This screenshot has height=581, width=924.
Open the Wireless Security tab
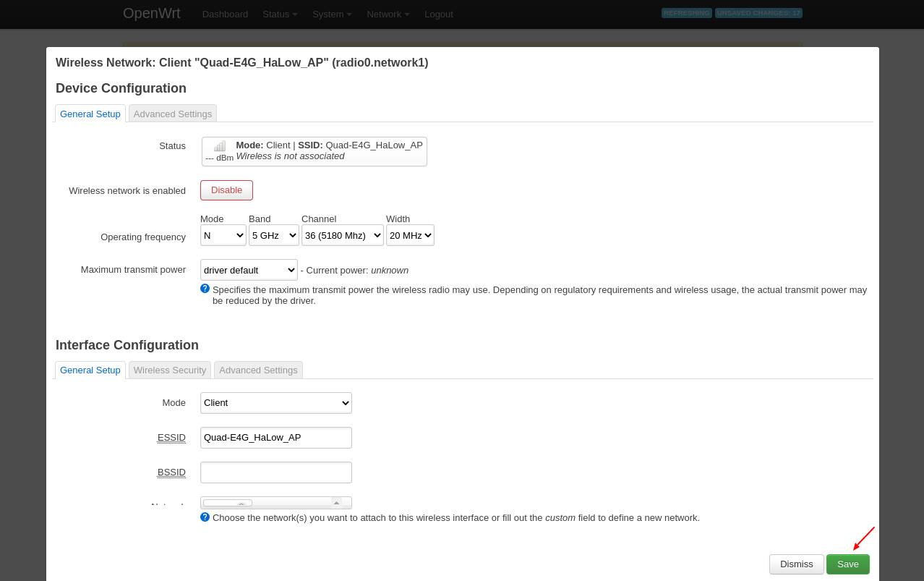[x=170, y=370]
